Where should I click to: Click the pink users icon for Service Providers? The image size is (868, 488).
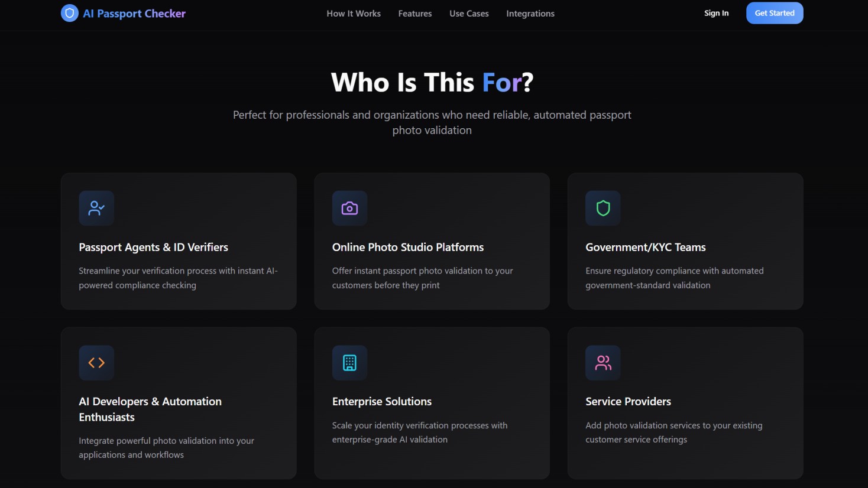point(603,363)
